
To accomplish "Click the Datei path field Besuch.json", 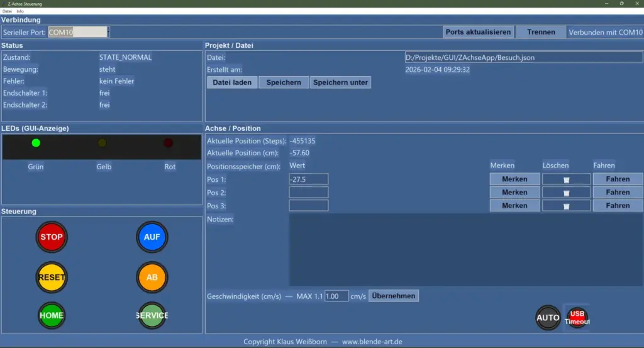I will tap(524, 57).
